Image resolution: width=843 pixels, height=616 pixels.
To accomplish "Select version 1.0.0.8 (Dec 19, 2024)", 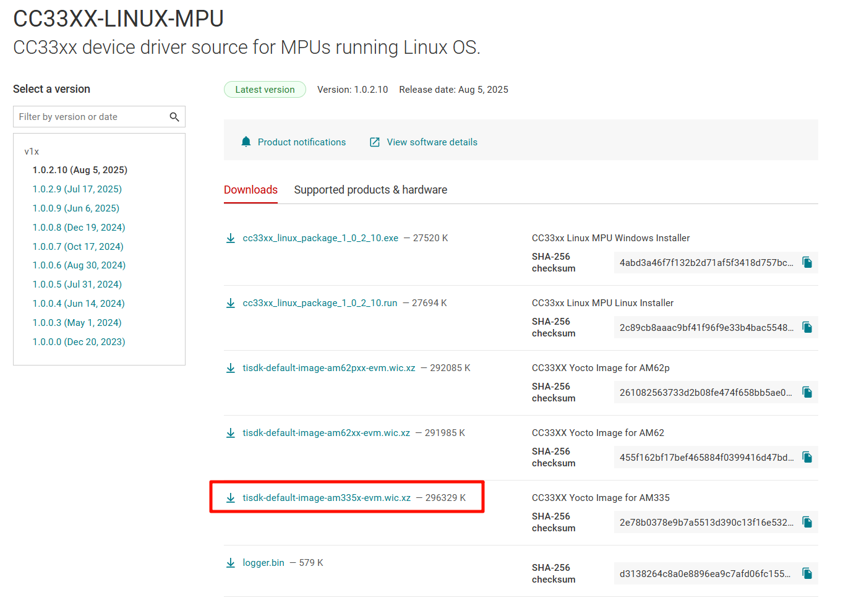I will click(79, 228).
